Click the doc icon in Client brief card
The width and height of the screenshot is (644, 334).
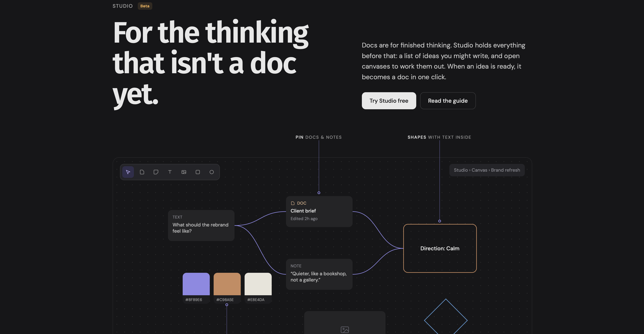pyautogui.click(x=293, y=203)
